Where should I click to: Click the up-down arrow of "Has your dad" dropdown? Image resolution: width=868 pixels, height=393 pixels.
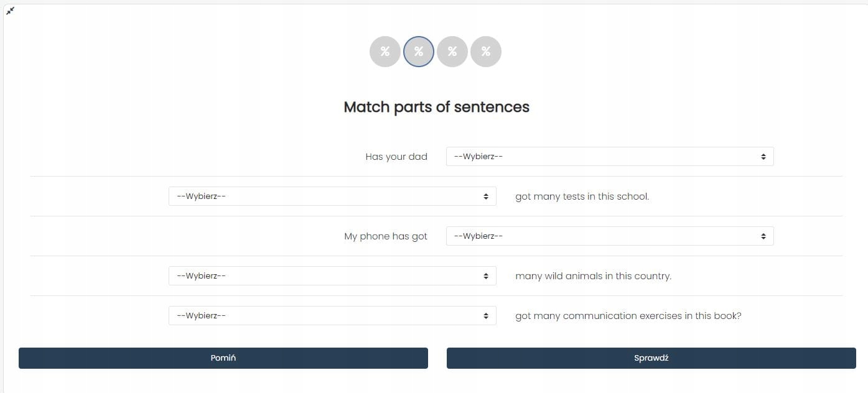(763, 157)
